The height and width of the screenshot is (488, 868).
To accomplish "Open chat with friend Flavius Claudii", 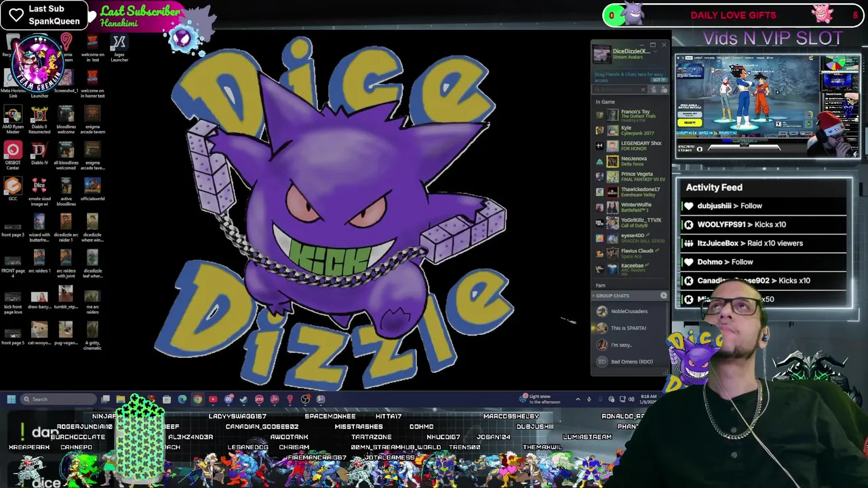I will [631, 253].
